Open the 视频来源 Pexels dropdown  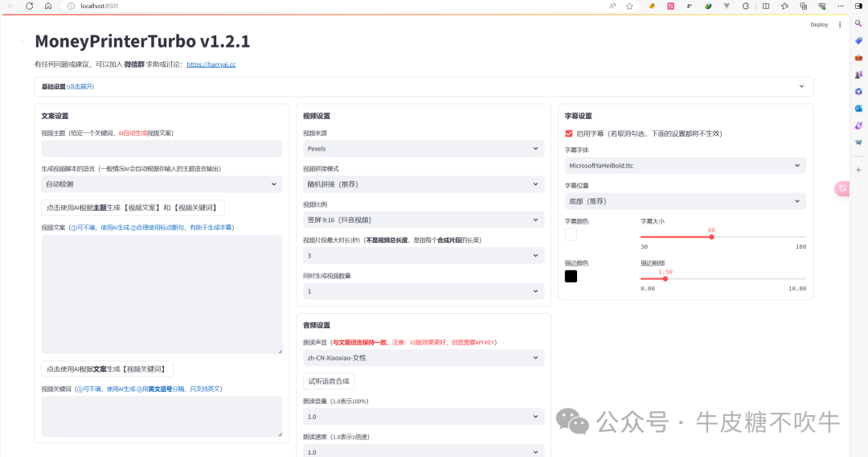point(424,149)
